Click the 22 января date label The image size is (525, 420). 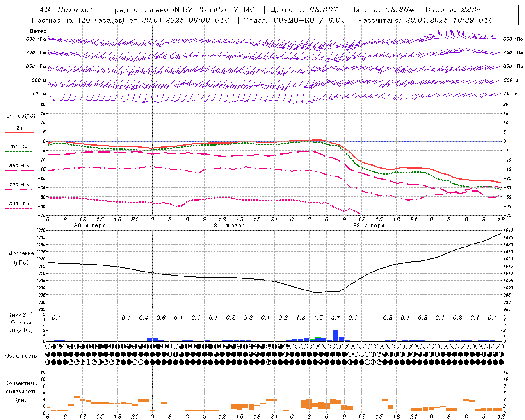[368, 226]
